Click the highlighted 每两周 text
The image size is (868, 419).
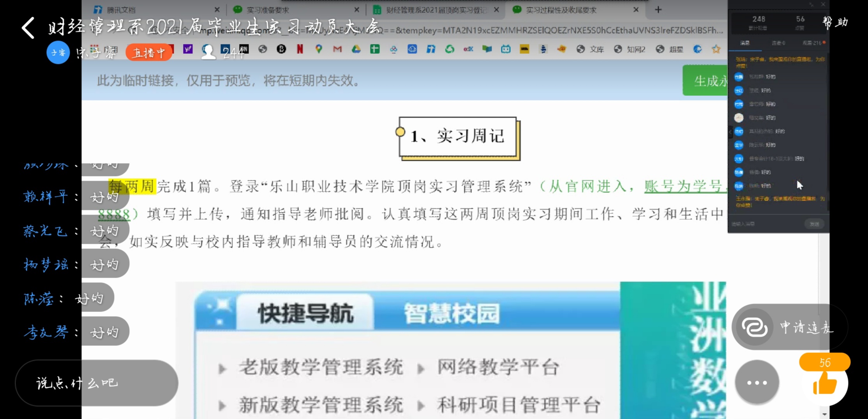pyautogui.click(x=132, y=186)
